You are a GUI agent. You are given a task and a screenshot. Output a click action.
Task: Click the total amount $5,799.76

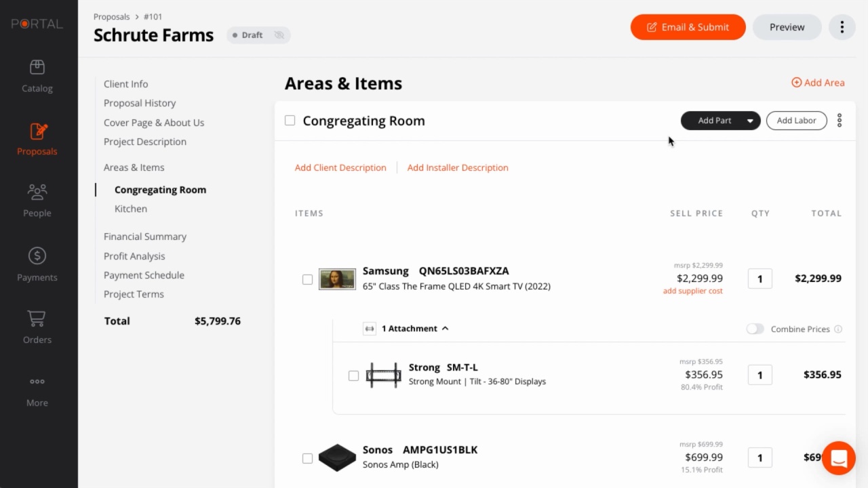pos(218,321)
